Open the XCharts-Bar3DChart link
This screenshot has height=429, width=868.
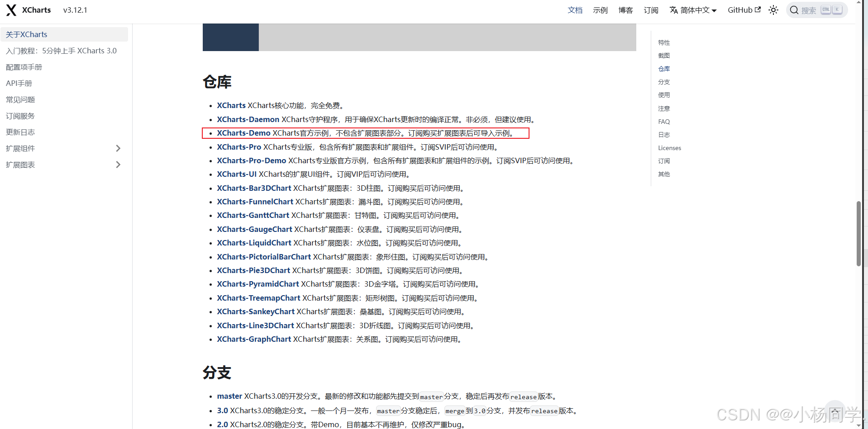coord(254,188)
